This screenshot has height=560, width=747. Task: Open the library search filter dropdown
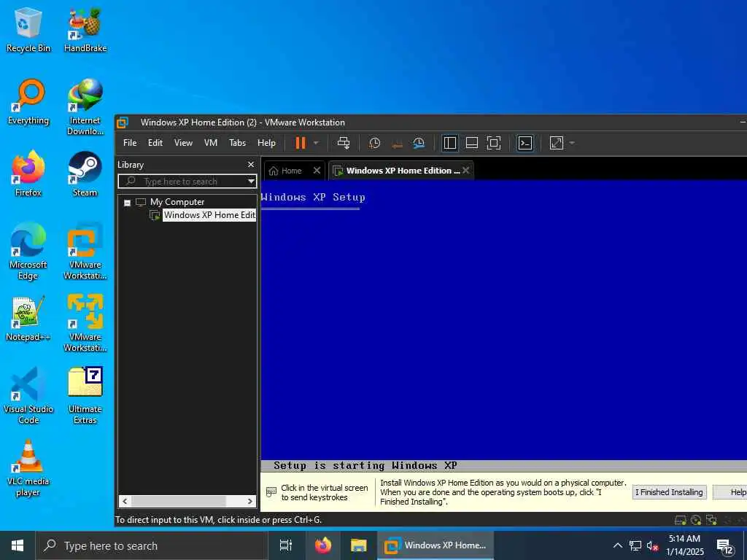pyautogui.click(x=251, y=182)
